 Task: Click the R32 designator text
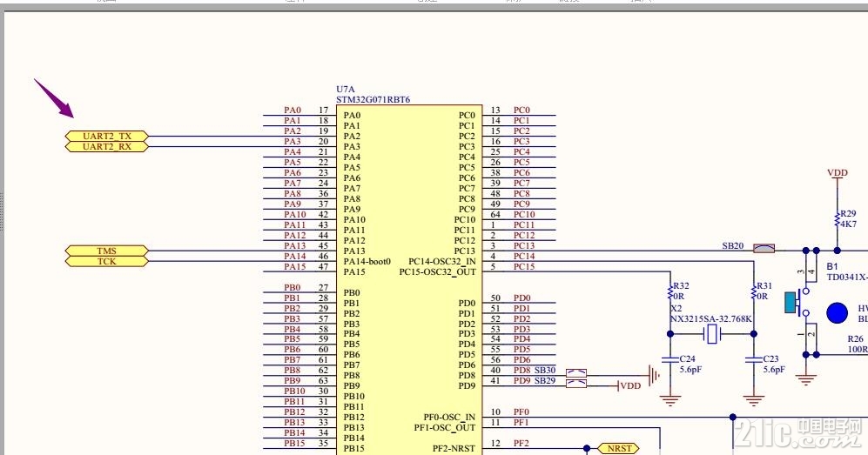tap(681, 286)
